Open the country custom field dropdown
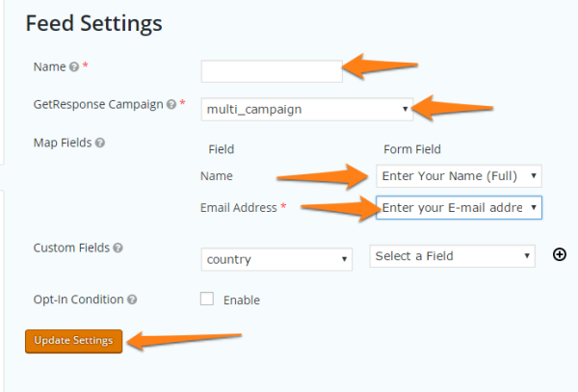 [276, 259]
